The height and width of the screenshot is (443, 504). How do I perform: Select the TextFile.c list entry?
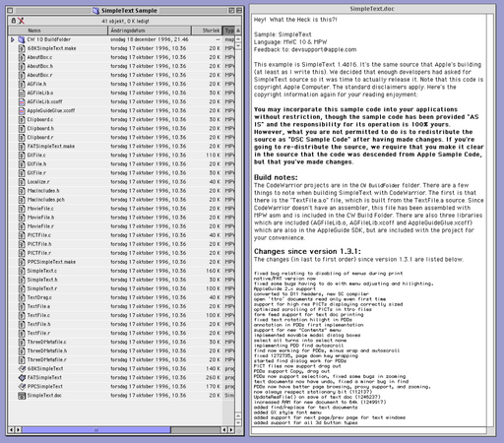point(38,315)
